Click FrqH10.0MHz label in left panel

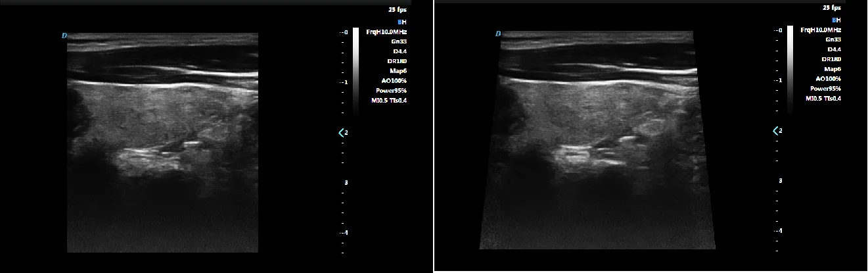coord(388,31)
